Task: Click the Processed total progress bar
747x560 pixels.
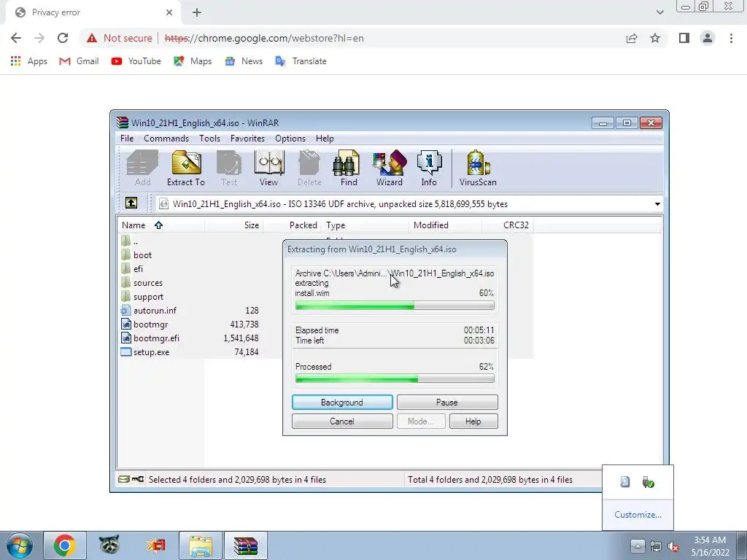Action: pyautogui.click(x=395, y=379)
